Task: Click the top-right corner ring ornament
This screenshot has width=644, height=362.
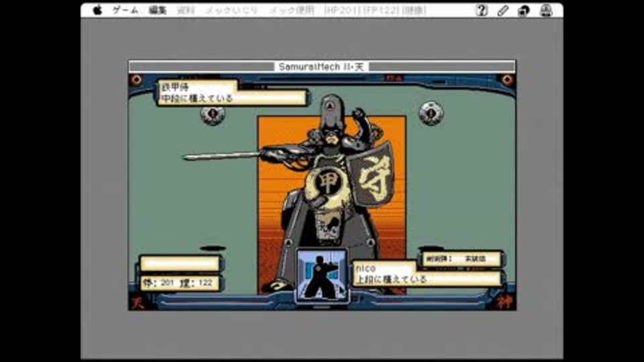Action: point(507,80)
